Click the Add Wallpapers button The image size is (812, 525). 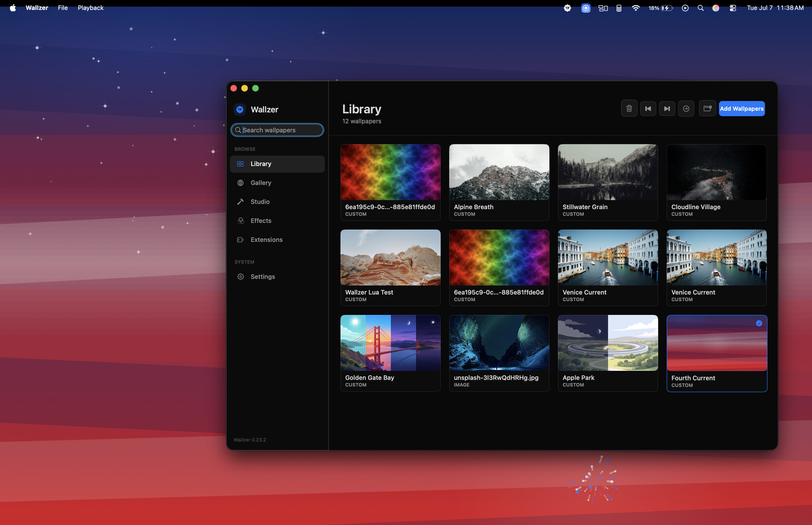(741, 108)
